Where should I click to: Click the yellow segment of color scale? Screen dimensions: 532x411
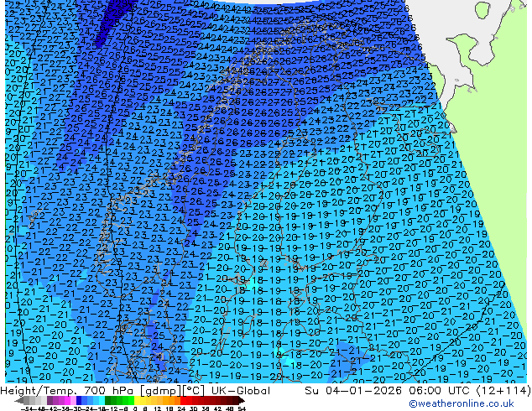[137, 400]
